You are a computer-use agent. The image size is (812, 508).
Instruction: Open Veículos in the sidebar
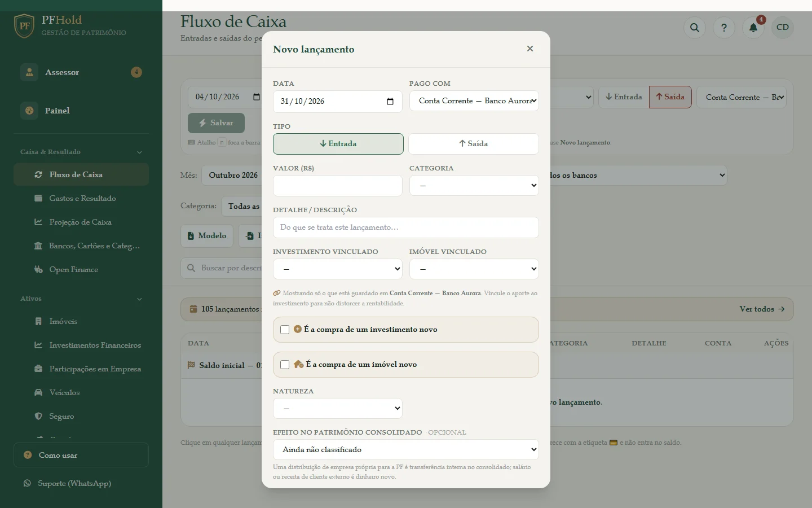[81, 393]
